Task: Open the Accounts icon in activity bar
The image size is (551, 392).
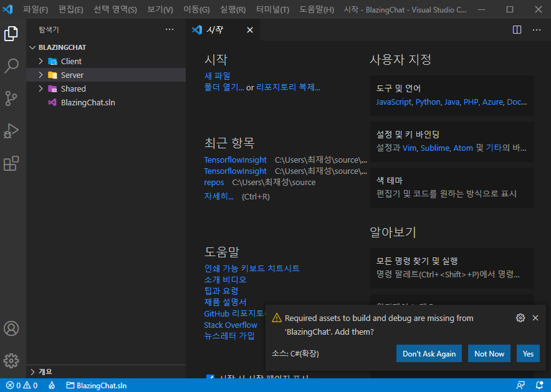Action: (x=11, y=328)
